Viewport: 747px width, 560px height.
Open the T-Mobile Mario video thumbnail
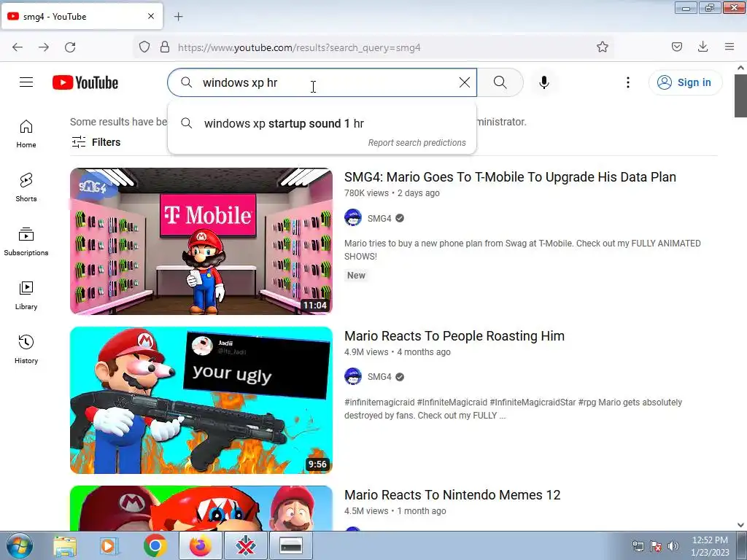click(201, 241)
